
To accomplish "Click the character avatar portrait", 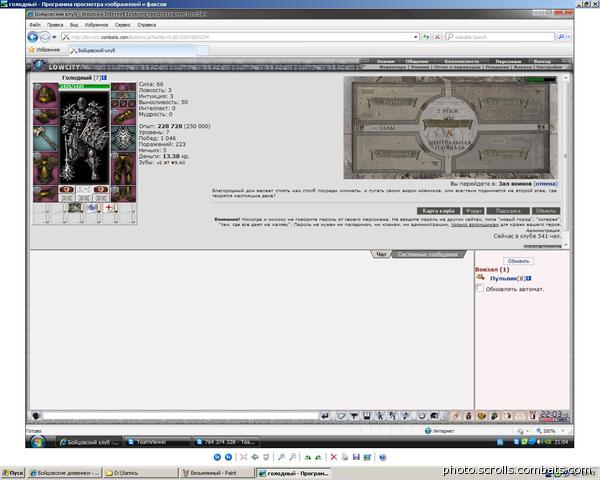I will 85,137.
